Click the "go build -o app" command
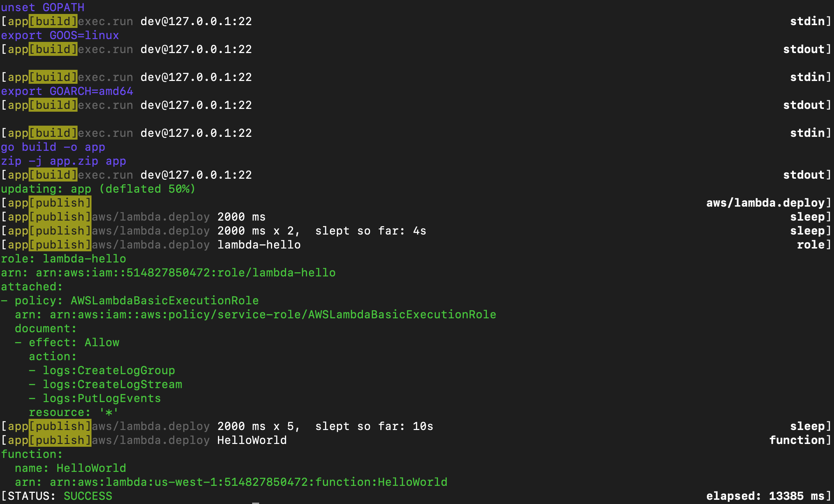Screen dimensions: 834x504 click(x=53, y=147)
